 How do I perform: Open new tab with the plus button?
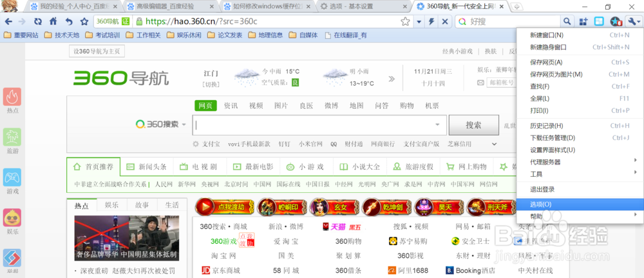[516, 6]
